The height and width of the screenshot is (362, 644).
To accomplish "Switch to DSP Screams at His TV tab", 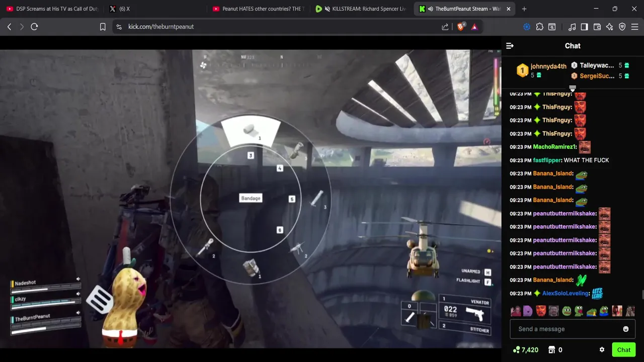I will coord(52,9).
